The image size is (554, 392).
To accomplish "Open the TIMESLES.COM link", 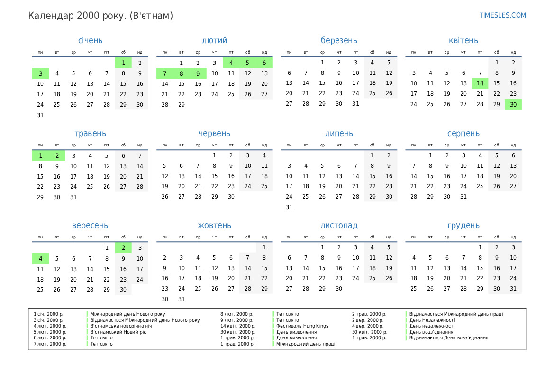I will [x=502, y=15].
